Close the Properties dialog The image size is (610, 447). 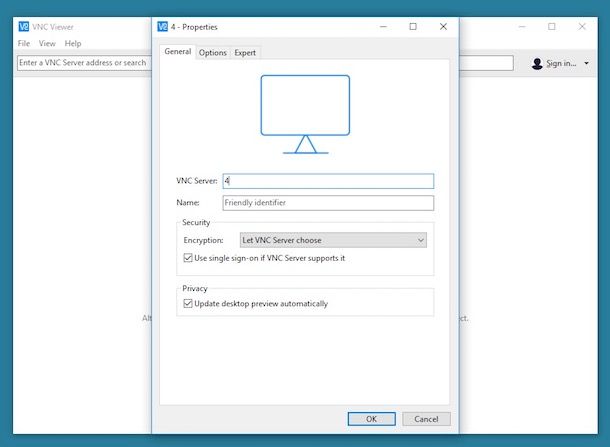coord(443,26)
